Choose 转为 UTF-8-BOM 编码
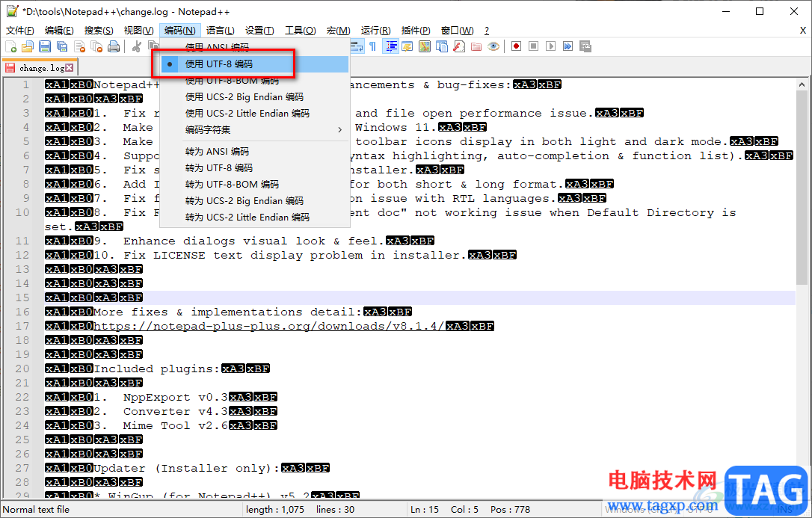Viewport: 812px width, 518px height. click(254, 184)
